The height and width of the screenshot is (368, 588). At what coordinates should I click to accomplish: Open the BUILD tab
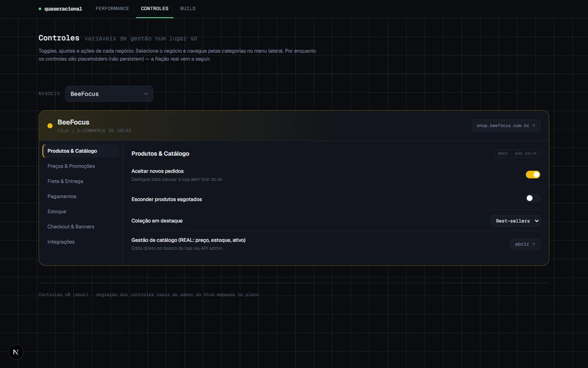188,8
